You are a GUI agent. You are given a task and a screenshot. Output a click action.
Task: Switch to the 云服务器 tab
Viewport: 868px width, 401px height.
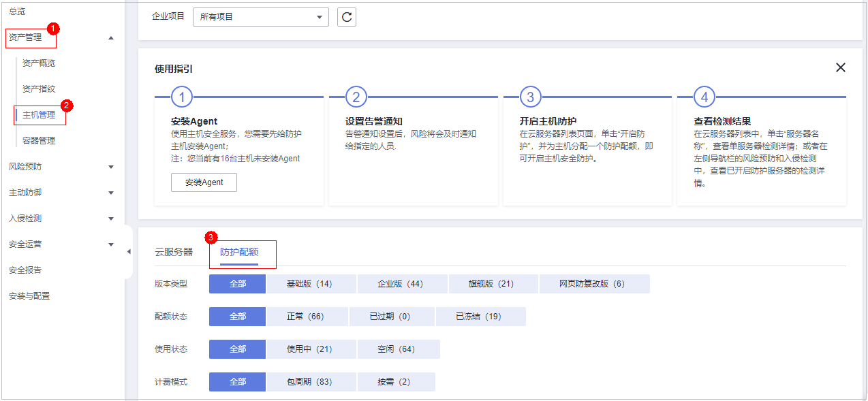174,252
